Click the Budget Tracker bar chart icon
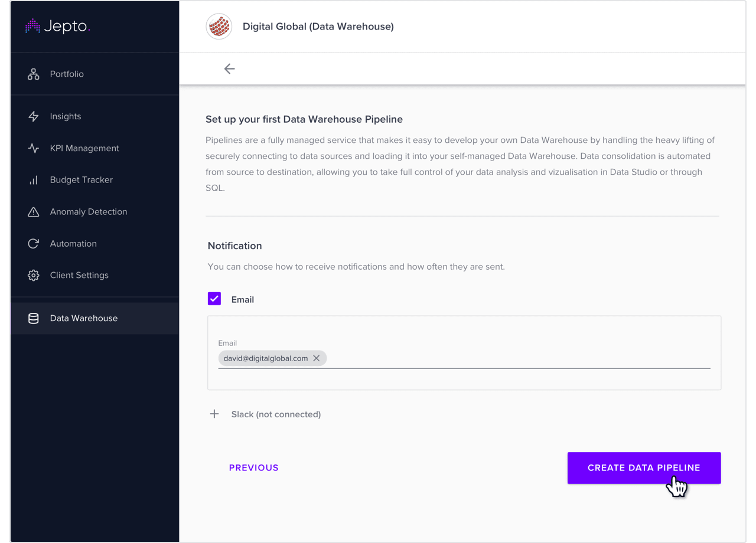756x543 pixels. tap(34, 180)
